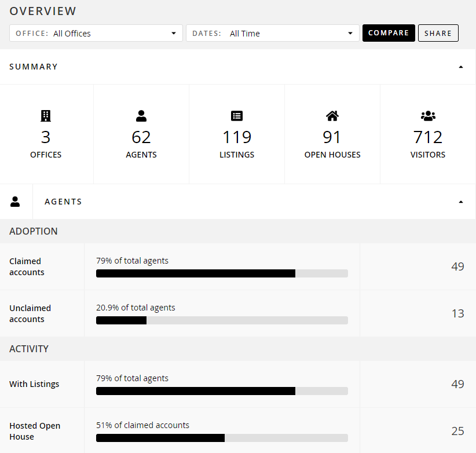
Task: Click the person icon beside the AGENTS header
Action: (x=16, y=201)
